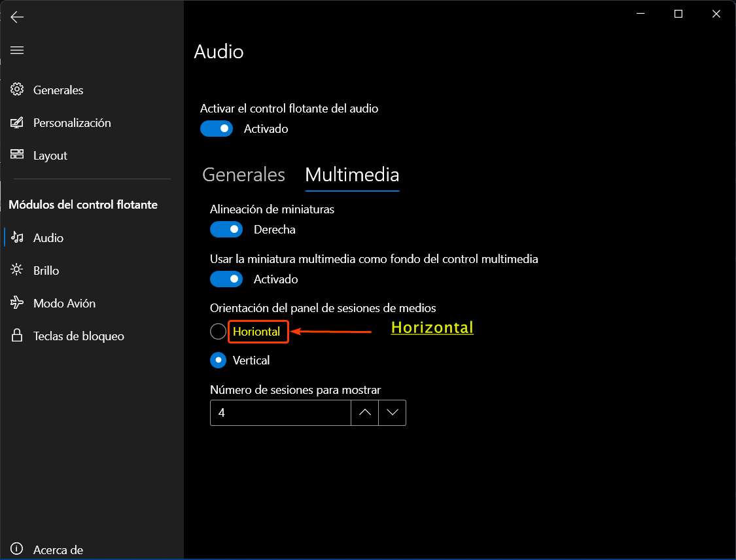
Task: Decrease número de sesiones with down arrow
Action: pyautogui.click(x=393, y=413)
